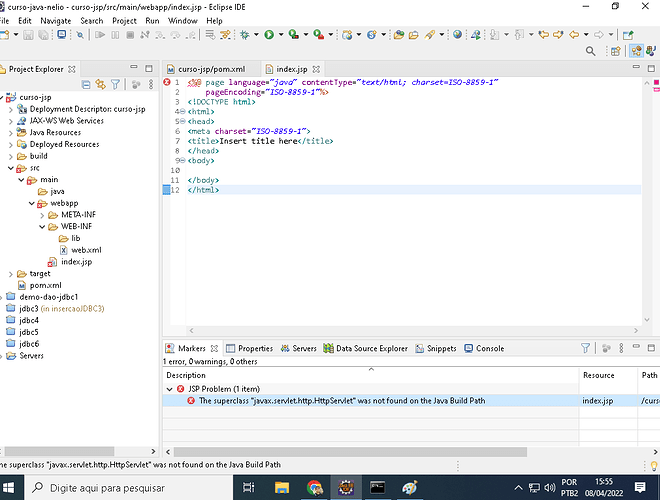Click the Project Explorer filter funnel icon
This screenshot has height=500, width=660.
pyautogui.click(x=115, y=85)
